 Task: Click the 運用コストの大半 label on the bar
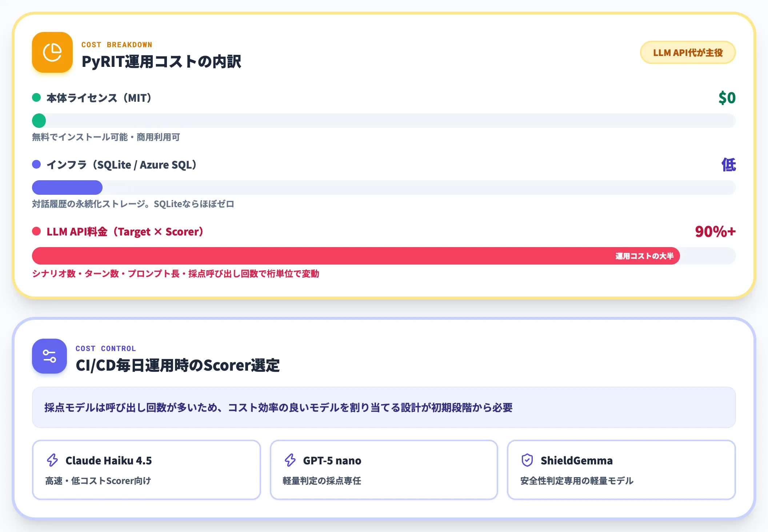point(644,256)
